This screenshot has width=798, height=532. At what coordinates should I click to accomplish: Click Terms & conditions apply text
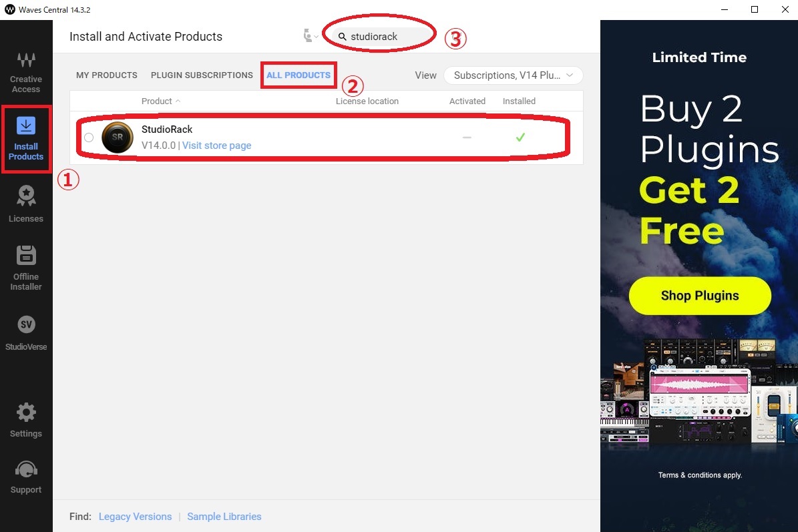point(700,475)
